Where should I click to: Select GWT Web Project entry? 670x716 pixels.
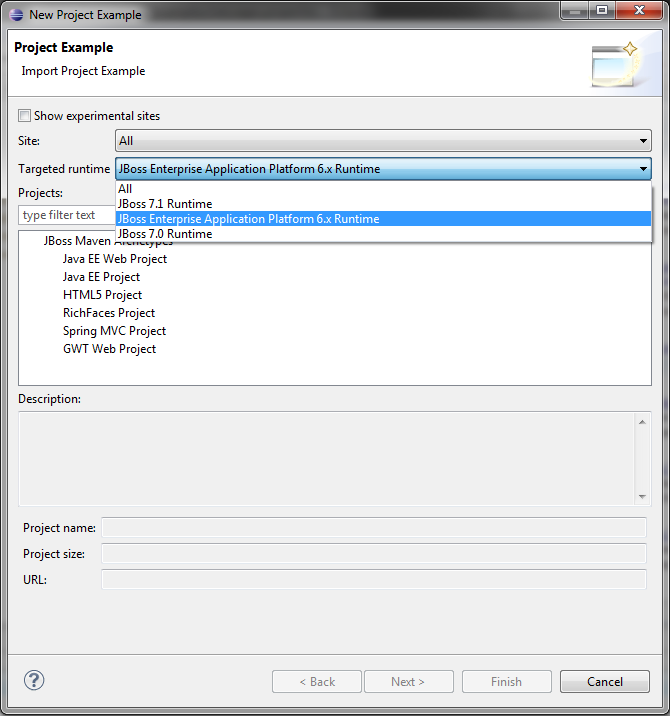tap(109, 349)
